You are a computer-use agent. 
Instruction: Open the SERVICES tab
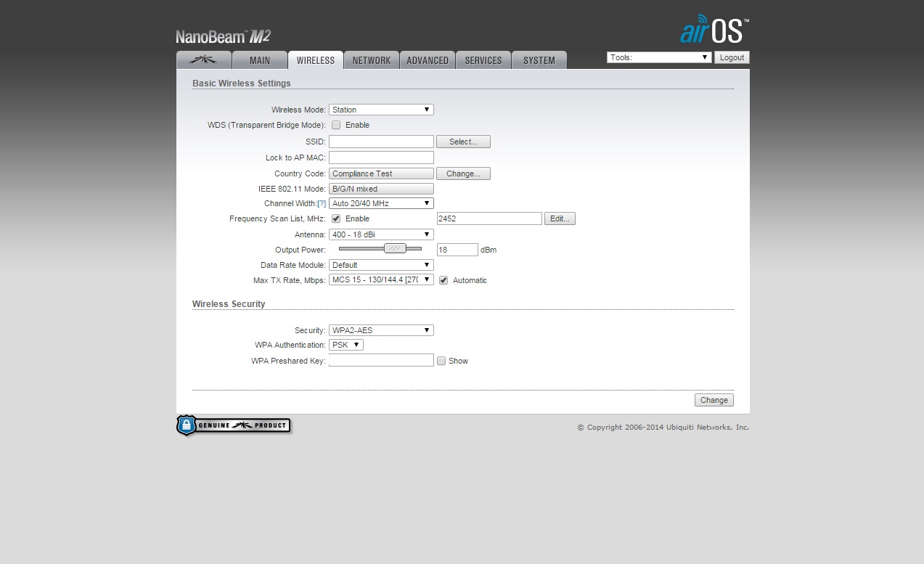click(483, 60)
